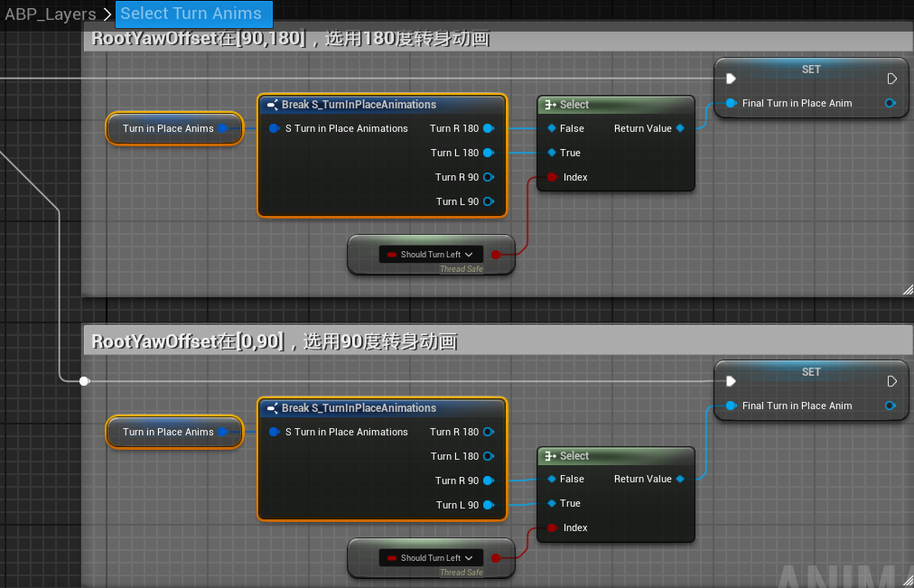Click the upper Thread Safe label
914x588 pixels.
[x=462, y=269]
